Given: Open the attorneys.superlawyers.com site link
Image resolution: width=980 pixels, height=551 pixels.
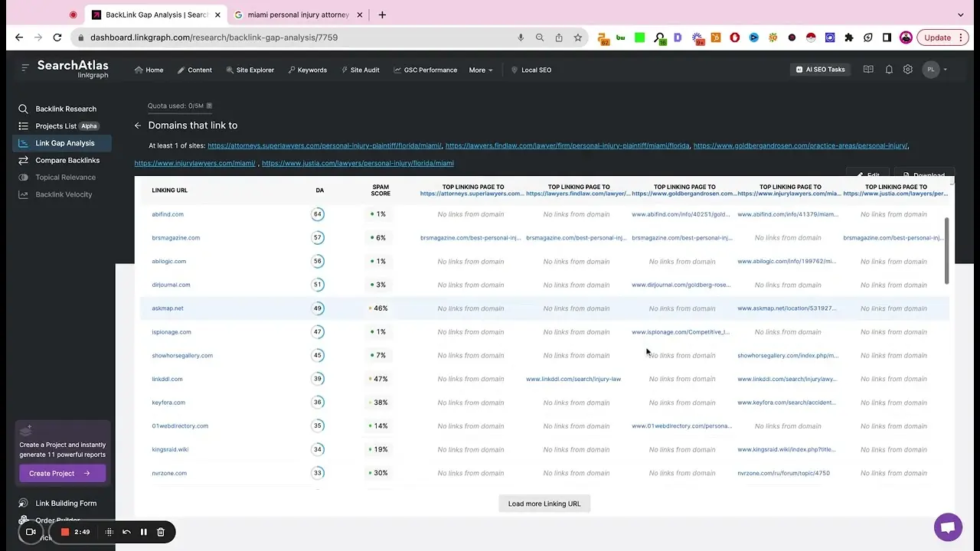Looking at the screenshot, I should 325,145.
